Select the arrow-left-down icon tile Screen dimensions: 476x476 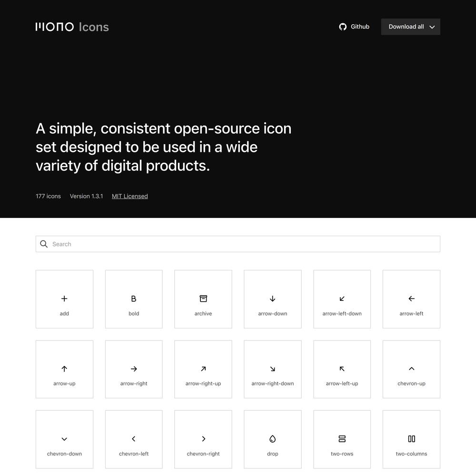pos(342,299)
